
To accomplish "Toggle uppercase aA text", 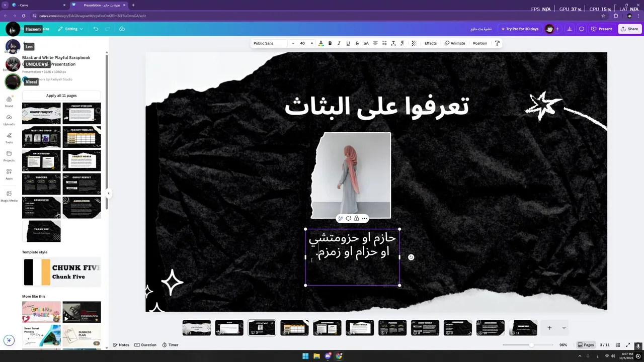I will coord(366,43).
